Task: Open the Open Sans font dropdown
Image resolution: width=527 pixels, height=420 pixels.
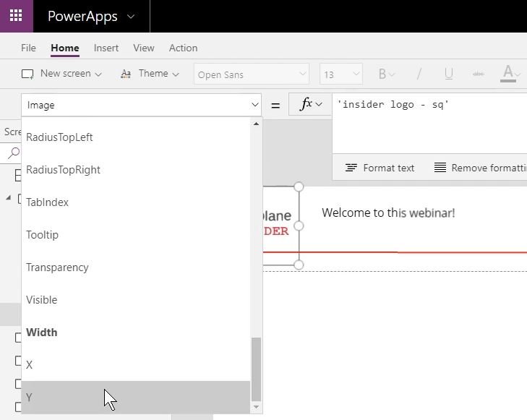Action: (x=252, y=74)
